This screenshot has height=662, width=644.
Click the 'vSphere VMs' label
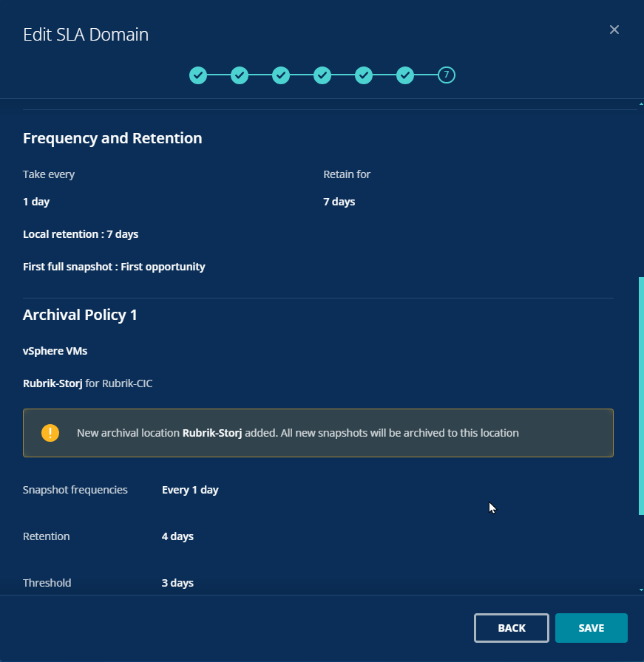click(x=55, y=351)
